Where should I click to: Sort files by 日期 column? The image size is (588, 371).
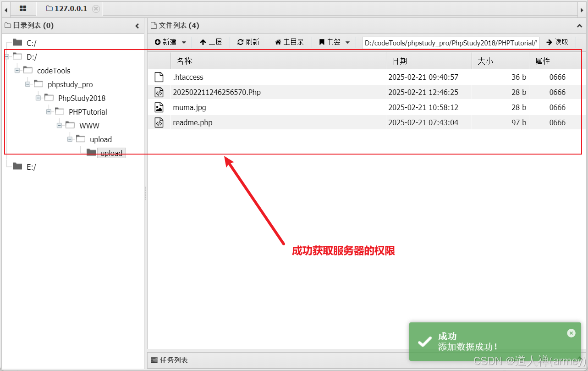[x=429, y=61]
